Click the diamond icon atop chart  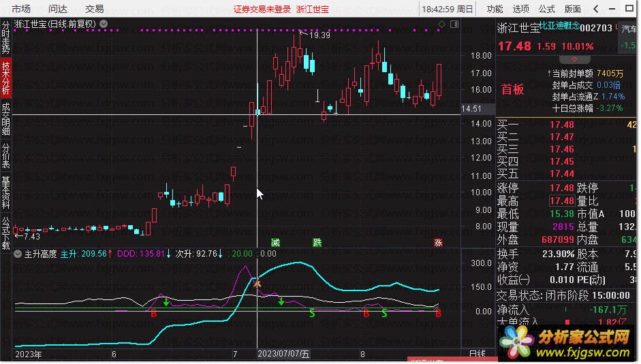(x=441, y=24)
